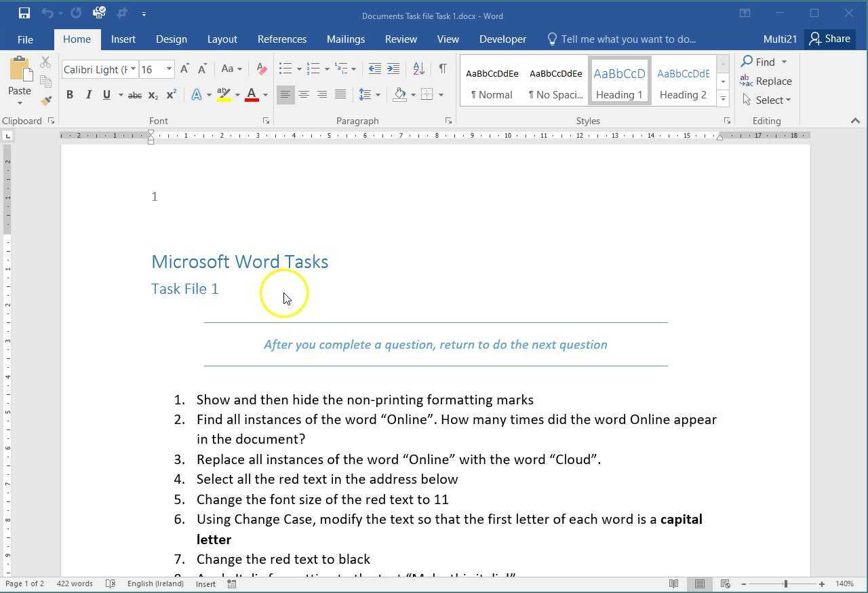Screen dimensions: 868x593
Task: Switch to the Design tab
Action: [x=172, y=39]
